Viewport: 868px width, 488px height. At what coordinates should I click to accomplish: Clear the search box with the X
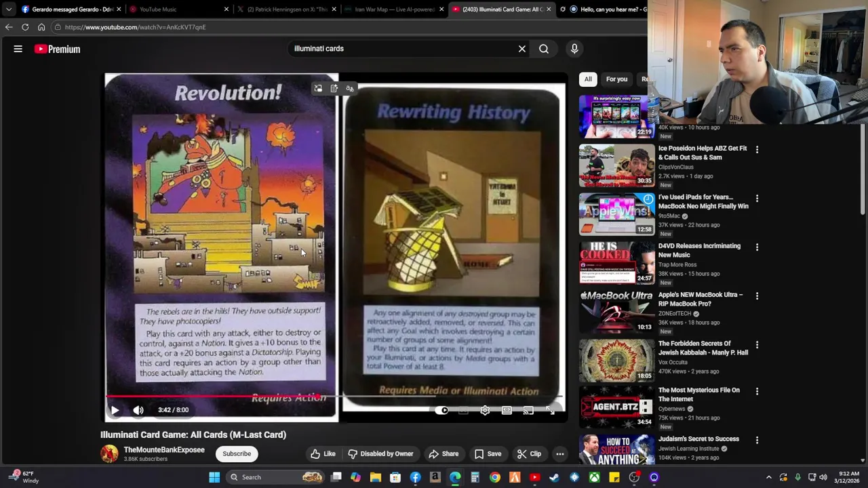522,49
